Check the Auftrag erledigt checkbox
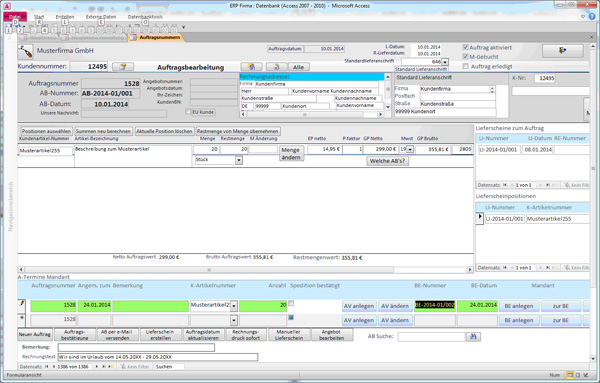The width and height of the screenshot is (600, 383). [x=465, y=66]
